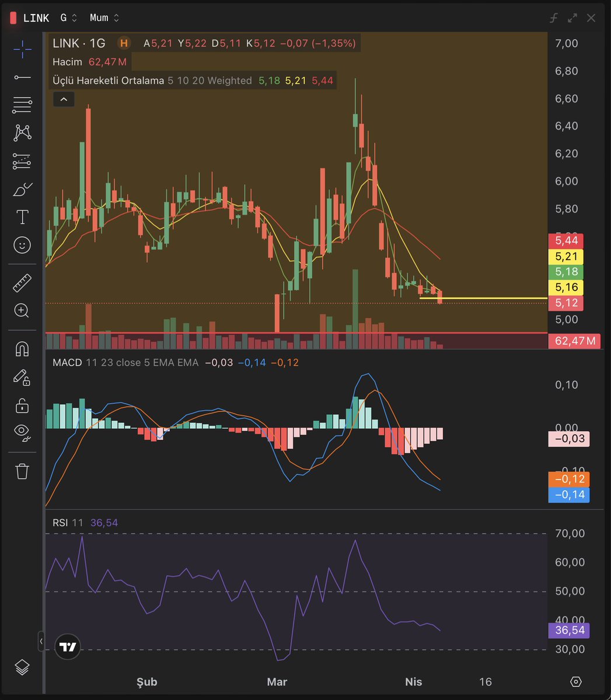Click the Nis date on time axis
Viewport: 611px width, 700px height.
click(414, 681)
